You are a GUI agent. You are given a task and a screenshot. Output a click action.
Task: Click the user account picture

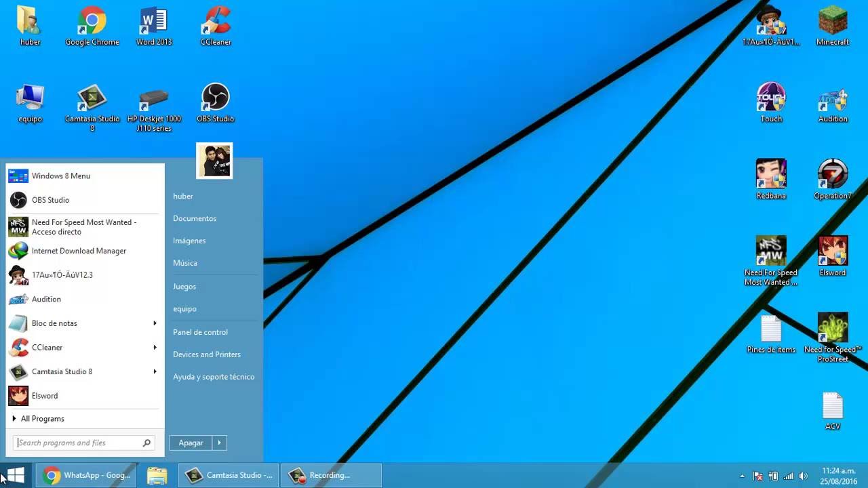[214, 161]
